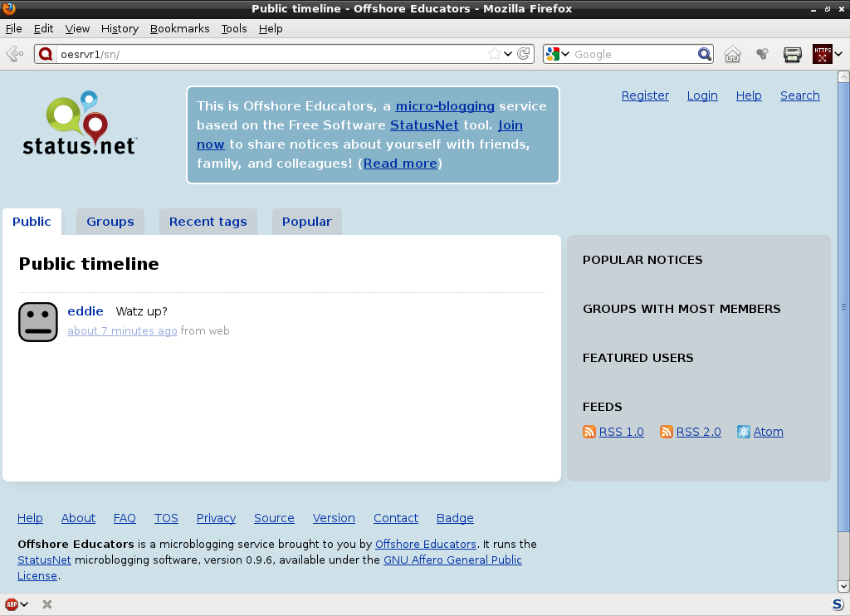
Task: Click the footer TOS link
Action: 166,518
